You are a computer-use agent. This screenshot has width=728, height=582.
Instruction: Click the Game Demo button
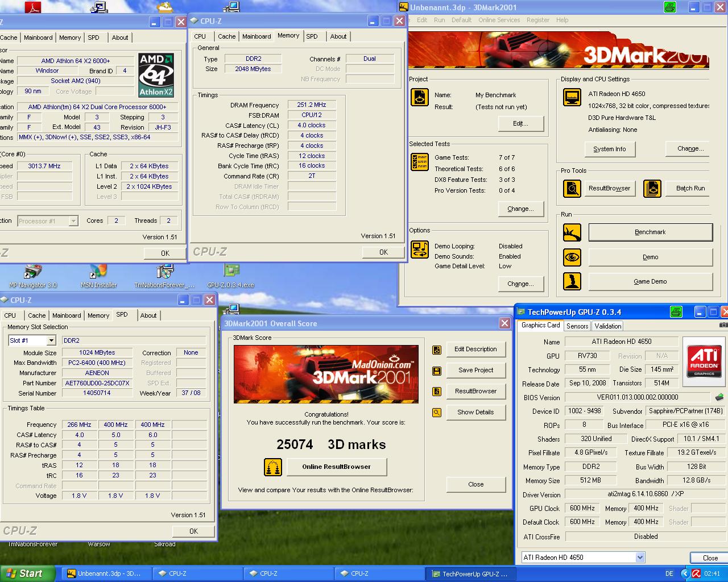650,282
